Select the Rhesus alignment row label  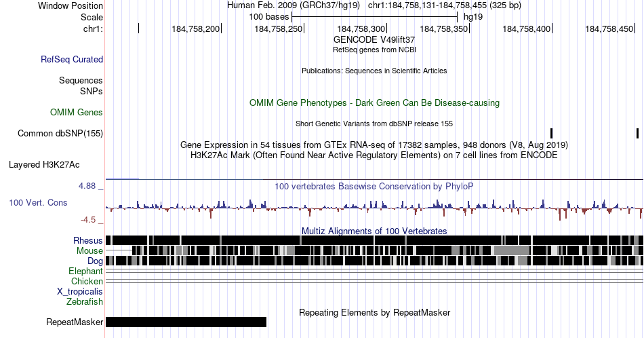point(88,240)
